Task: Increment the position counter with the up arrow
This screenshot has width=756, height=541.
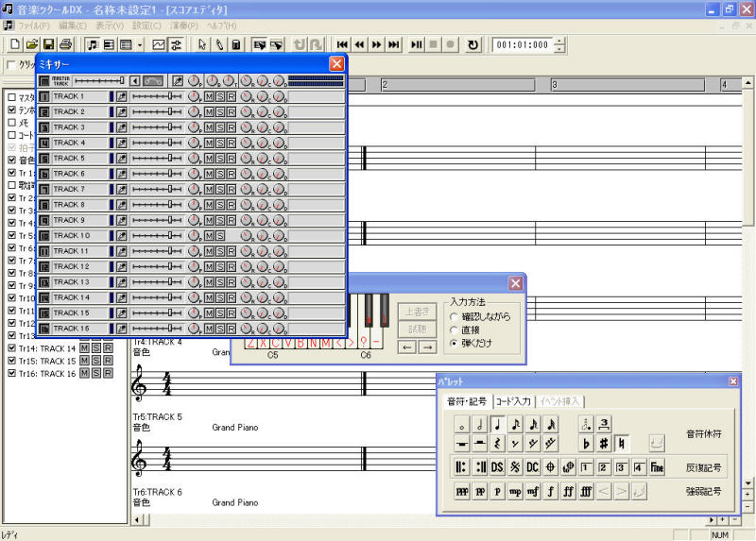Action: pyautogui.click(x=560, y=41)
